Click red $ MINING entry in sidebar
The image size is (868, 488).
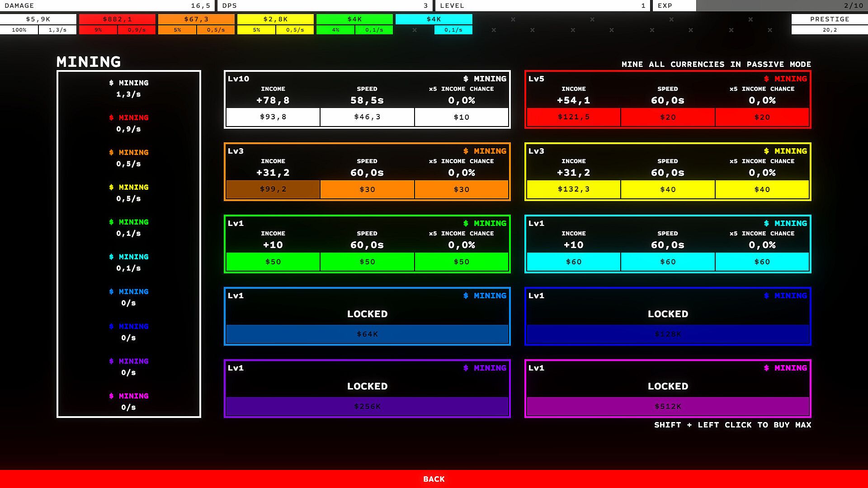tap(128, 123)
